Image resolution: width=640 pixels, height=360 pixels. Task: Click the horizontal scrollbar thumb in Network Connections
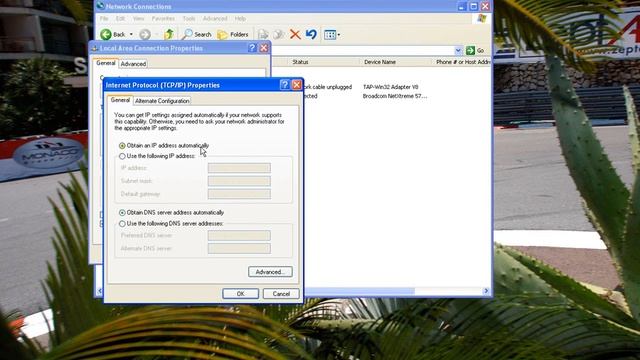click(359, 291)
